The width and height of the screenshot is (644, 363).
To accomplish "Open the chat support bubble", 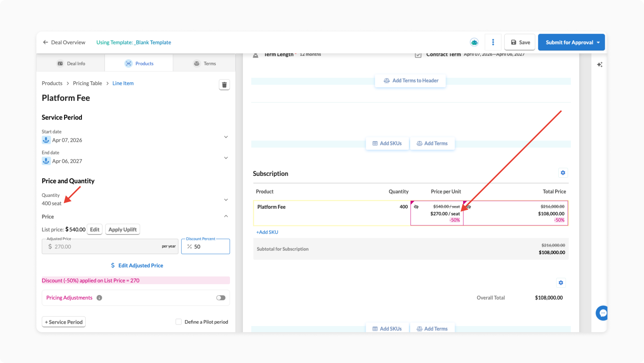I will [602, 313].
